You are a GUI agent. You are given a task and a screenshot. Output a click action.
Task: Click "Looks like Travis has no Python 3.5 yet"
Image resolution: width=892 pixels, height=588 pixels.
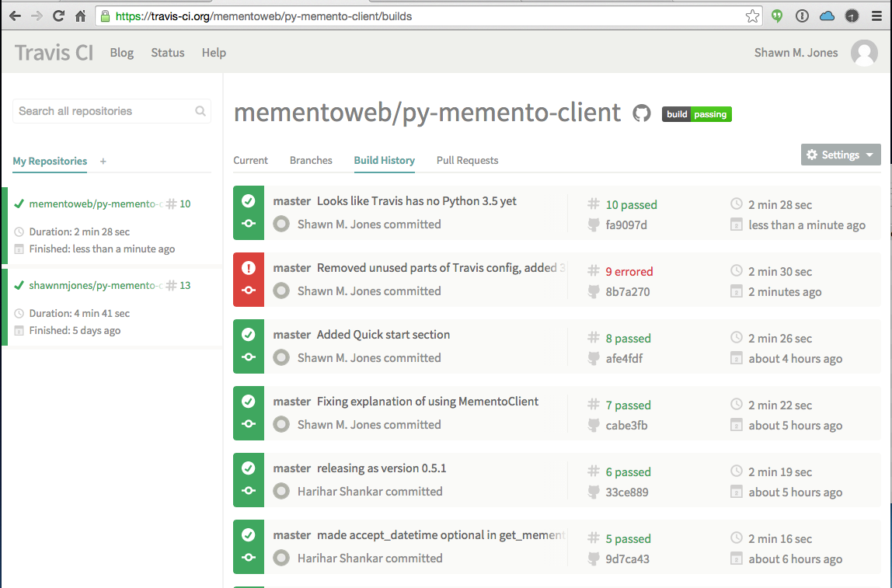(416, 200)
